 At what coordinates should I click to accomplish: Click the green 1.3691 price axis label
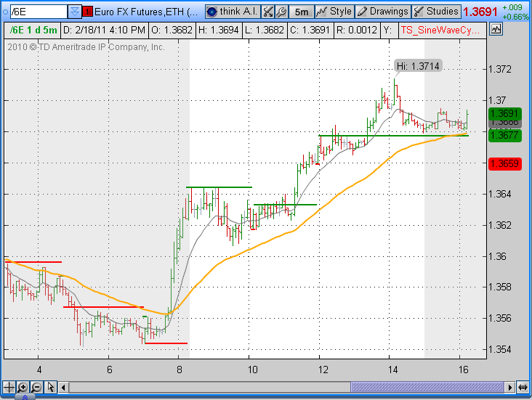coord(505,113)
